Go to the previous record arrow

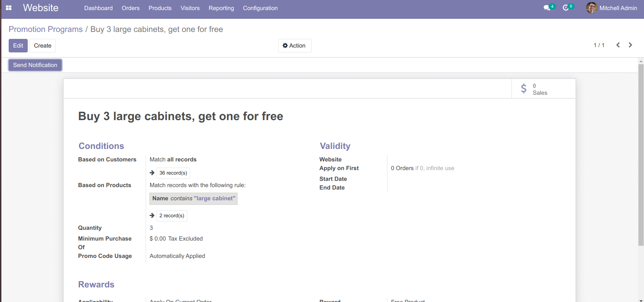point(618,45)
